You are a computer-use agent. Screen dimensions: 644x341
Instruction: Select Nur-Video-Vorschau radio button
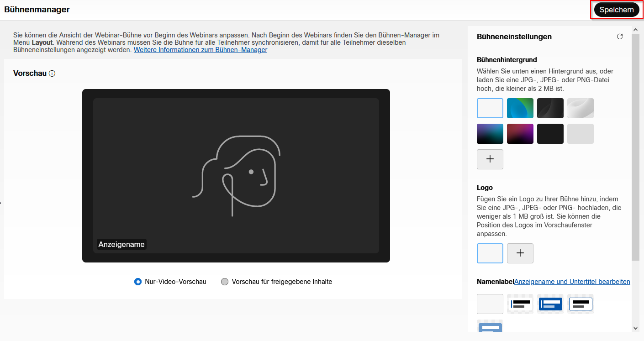138,282
